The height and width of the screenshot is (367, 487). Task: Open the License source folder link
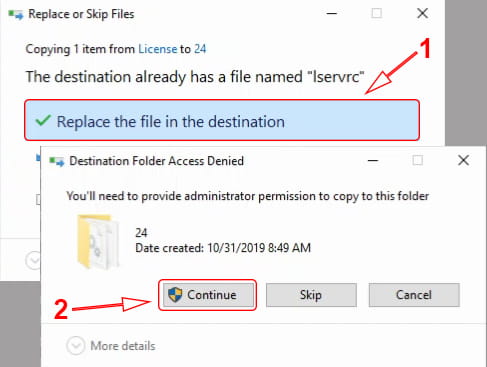click(158, 49)
